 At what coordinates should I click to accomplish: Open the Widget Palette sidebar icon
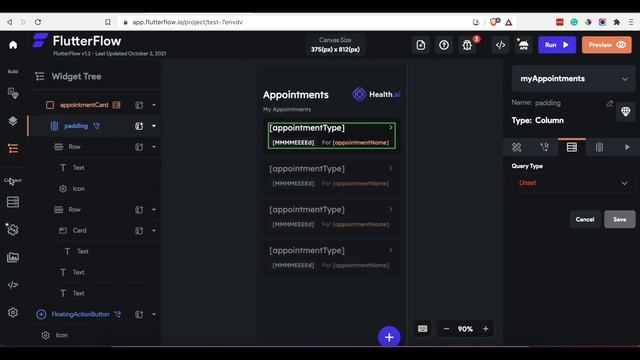[13, 93]
